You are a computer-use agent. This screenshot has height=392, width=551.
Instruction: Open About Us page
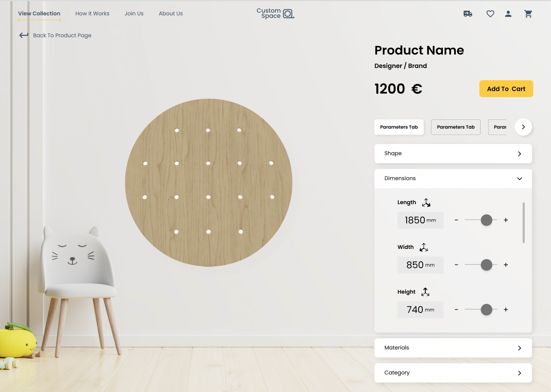171,13
